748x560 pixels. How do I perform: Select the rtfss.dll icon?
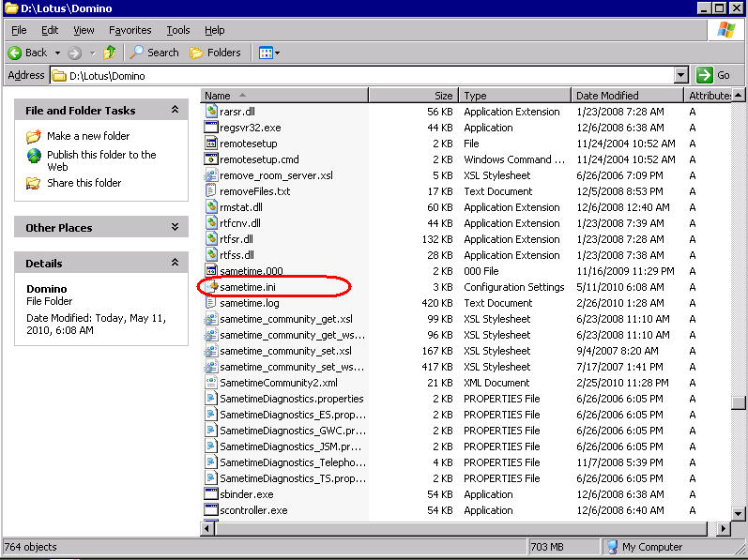[211, 255]
